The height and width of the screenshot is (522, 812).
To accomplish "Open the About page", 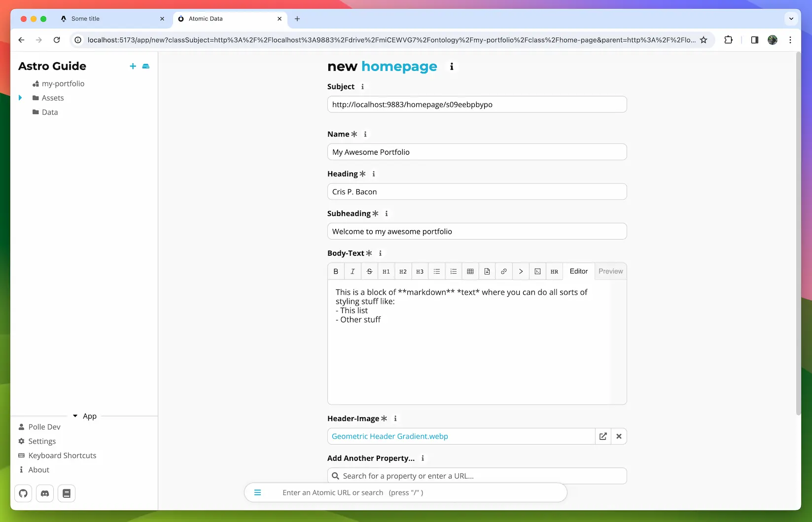I will (38, 470).
